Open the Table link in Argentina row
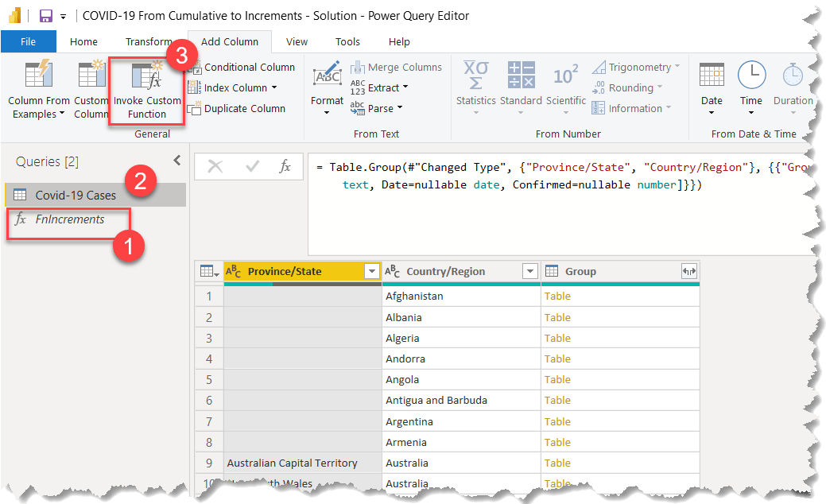The height and width of the screenshot is (504, 826). [x=557, y=421]
